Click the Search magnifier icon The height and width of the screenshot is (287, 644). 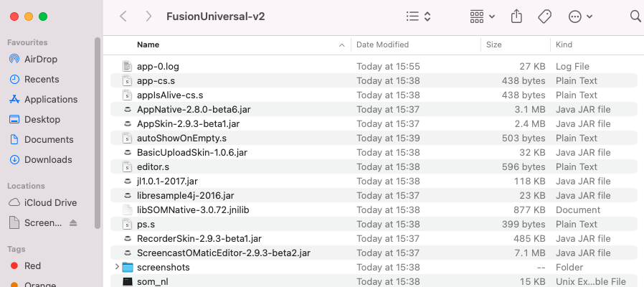[635, 16]
